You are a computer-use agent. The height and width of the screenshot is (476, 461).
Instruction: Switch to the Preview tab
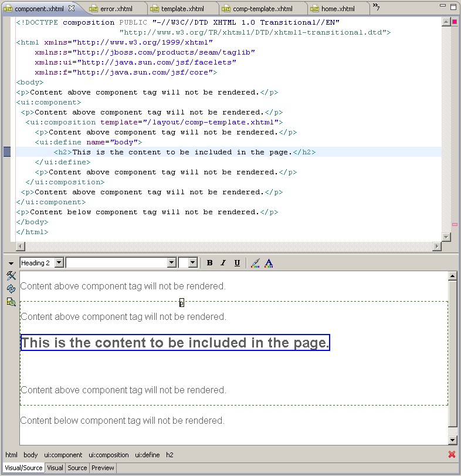103,468
